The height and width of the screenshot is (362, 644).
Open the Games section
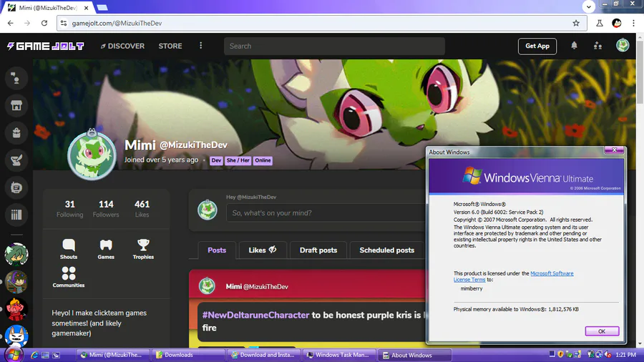point(106,249)
